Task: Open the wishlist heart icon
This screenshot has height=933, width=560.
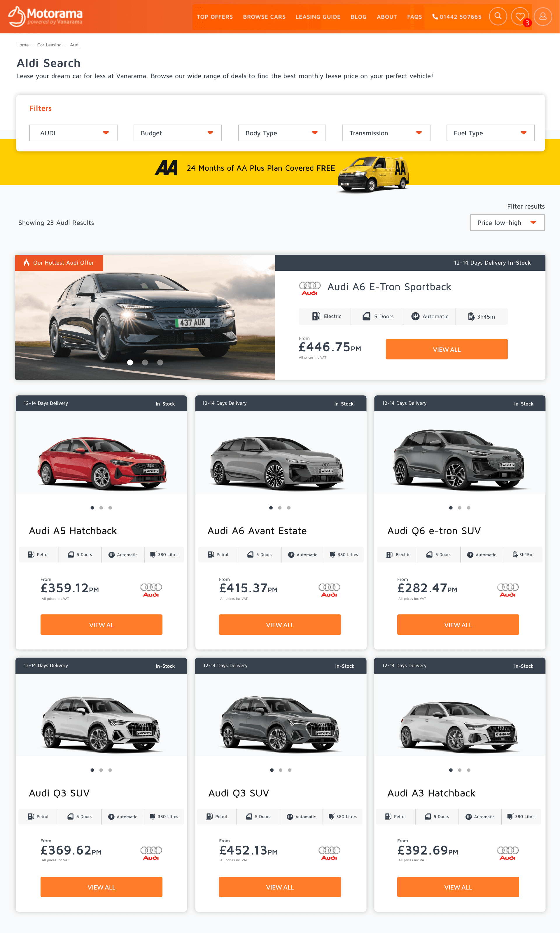Action: tap(520, 16)
